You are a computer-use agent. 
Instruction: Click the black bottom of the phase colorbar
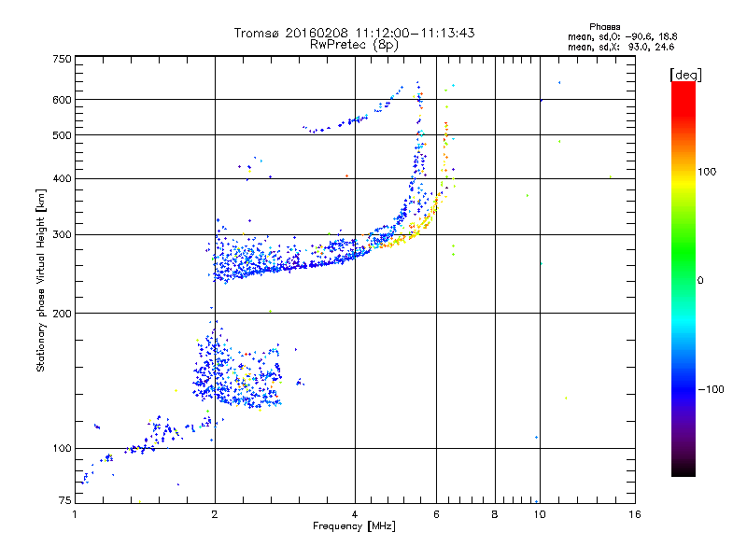click(x=684, y=469)
